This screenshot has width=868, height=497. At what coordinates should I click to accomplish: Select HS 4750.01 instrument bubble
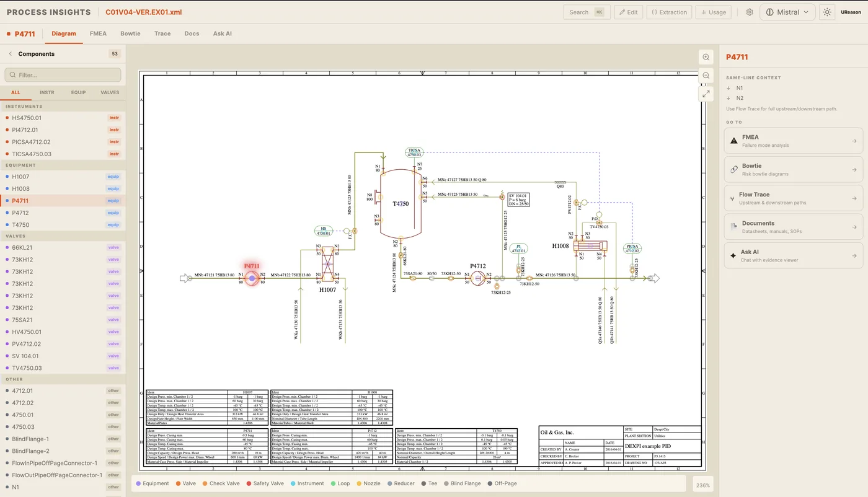(x=324, y=231)
